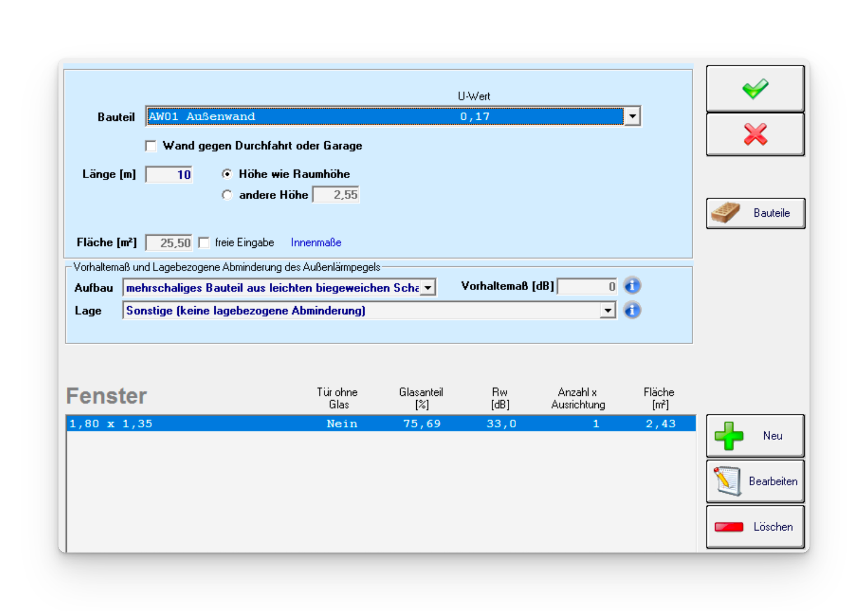This screenshot has height=611, width=868.
Task: Delete window entry with Löschen button
Action: coord(755,527)
